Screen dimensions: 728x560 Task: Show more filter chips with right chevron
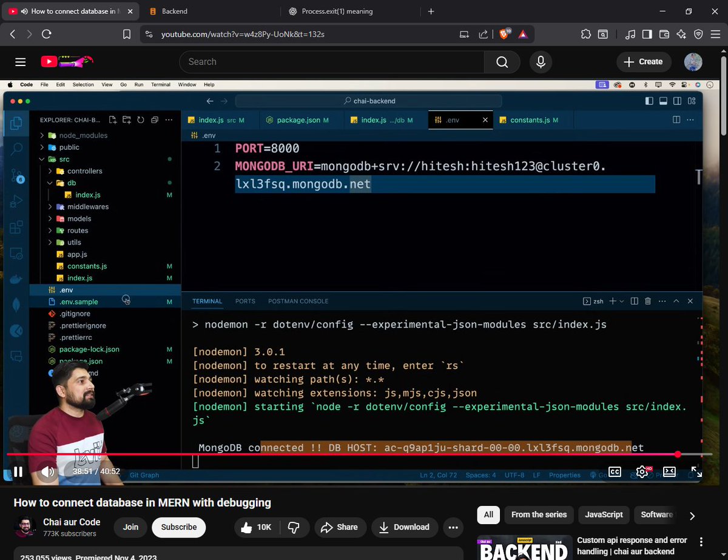click(x=692, y=516)
